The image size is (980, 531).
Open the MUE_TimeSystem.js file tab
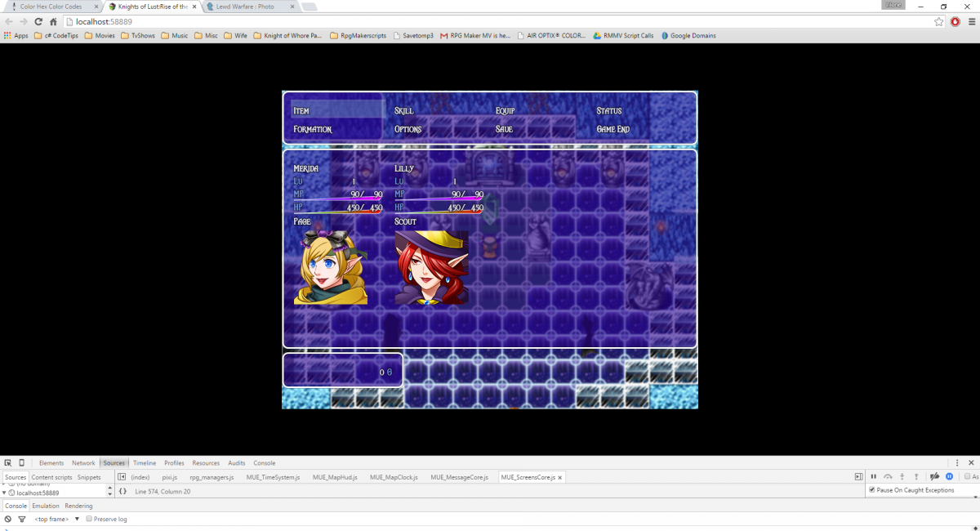coord(273,477)
